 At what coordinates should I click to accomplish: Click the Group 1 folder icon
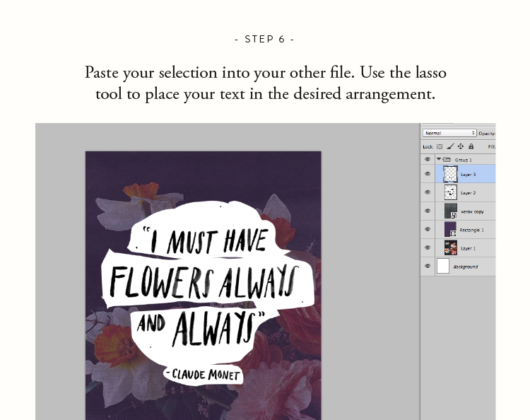pyautogui.click(x=447, y=159)
